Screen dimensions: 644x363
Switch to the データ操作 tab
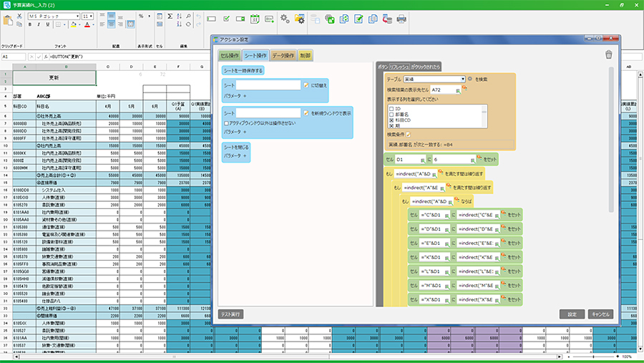pos(283,55)
